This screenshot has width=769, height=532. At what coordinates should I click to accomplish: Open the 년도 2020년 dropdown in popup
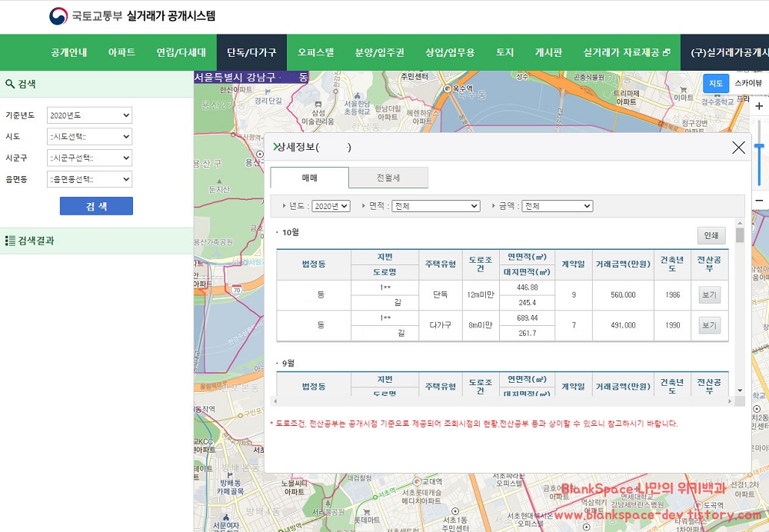click(x=331, y=207)
